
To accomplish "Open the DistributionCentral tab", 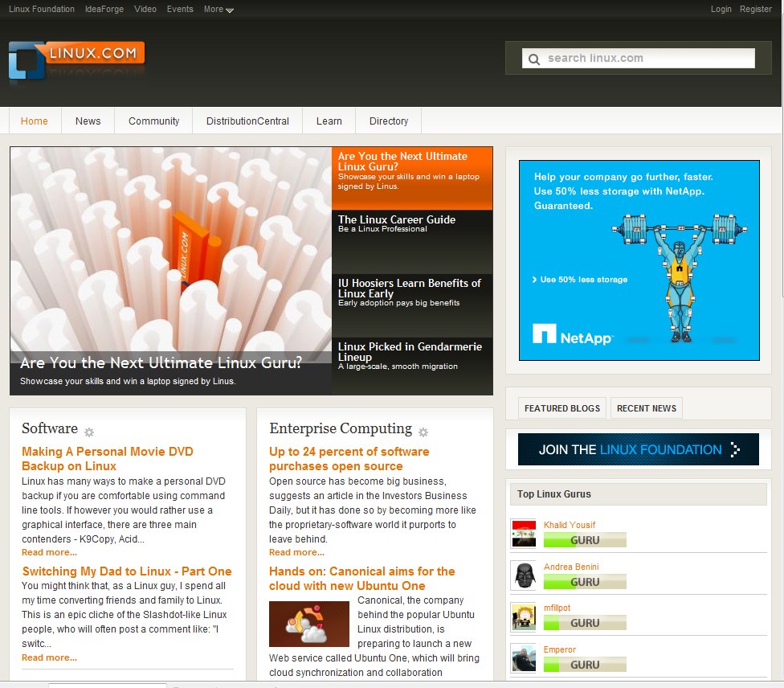I will coord(247,121).
